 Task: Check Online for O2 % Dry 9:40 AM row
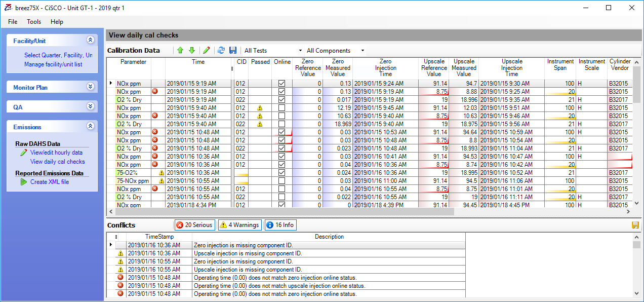coord(281,124)
